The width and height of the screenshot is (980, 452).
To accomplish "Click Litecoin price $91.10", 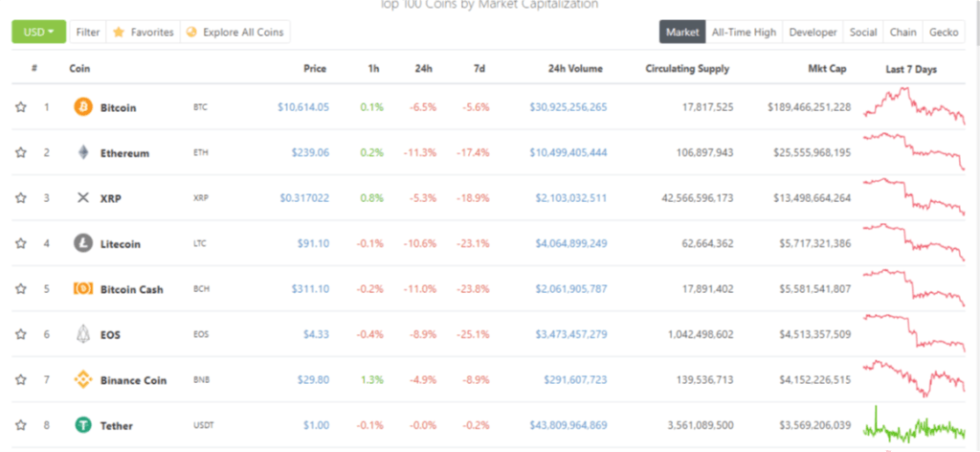I will 313,243.
